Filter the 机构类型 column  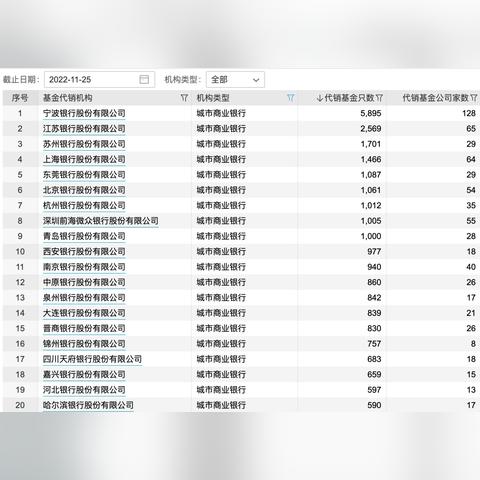[291, 98]
